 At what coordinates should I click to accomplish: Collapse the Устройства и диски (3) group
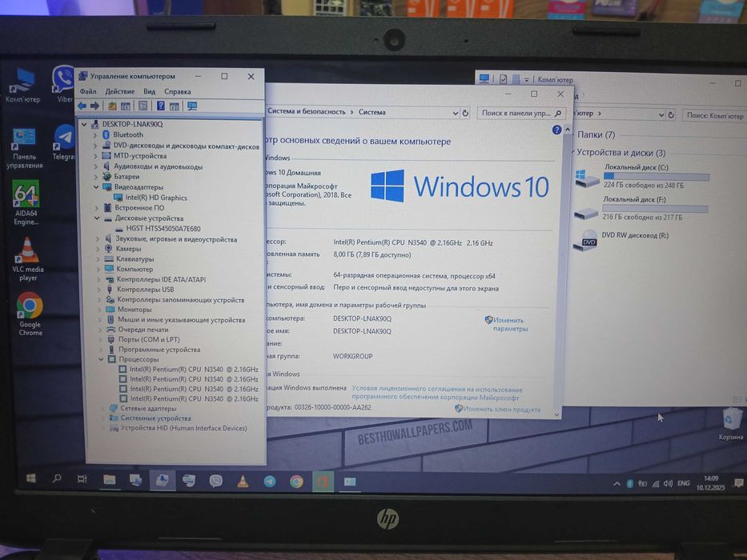(572, 152)
